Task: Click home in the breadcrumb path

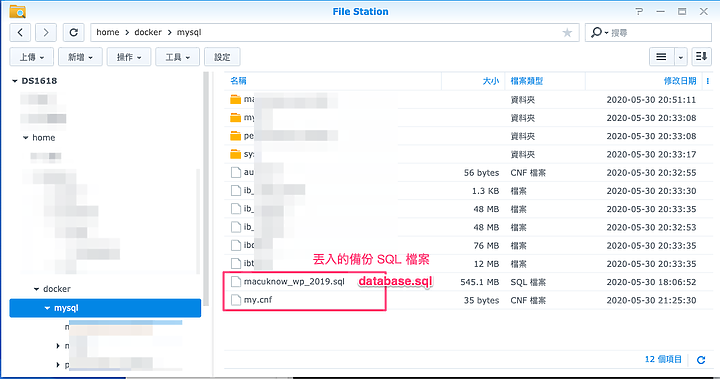Action: pyautogui.click(x=108, y=32)
